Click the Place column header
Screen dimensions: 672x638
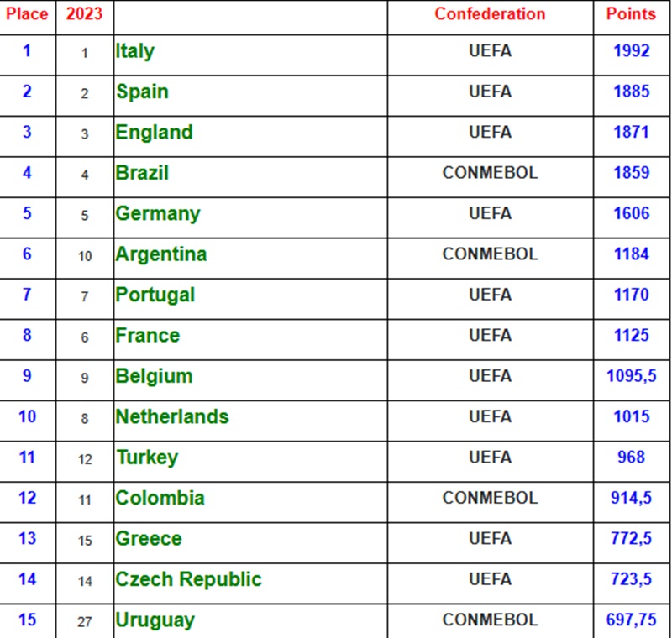coord(27,14)
